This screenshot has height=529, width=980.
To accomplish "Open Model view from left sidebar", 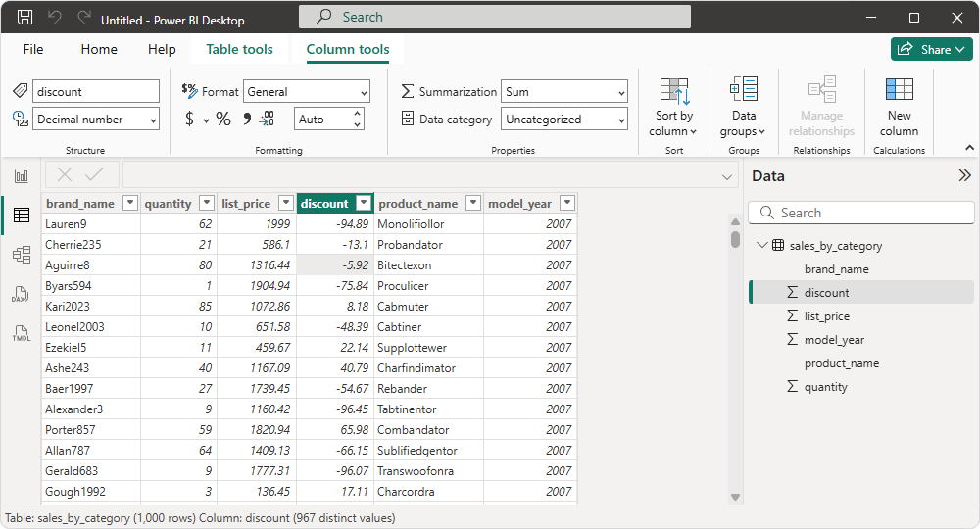I will click(x=21, y=255).
